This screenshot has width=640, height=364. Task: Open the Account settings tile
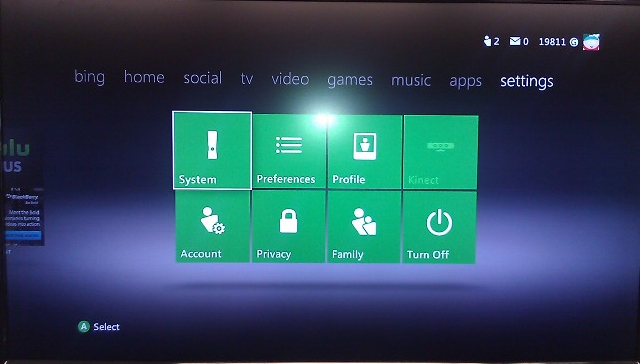pos(213,226)
